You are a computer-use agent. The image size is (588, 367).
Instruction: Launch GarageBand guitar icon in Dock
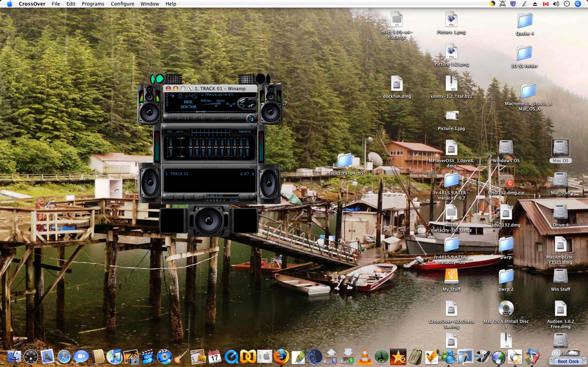pos(181,356)
